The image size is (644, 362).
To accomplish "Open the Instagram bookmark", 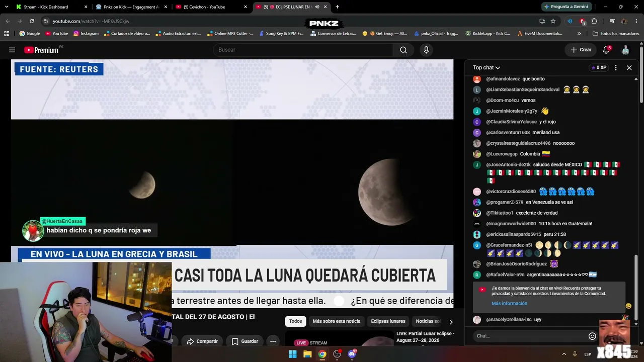I will [x=86, y=34].
